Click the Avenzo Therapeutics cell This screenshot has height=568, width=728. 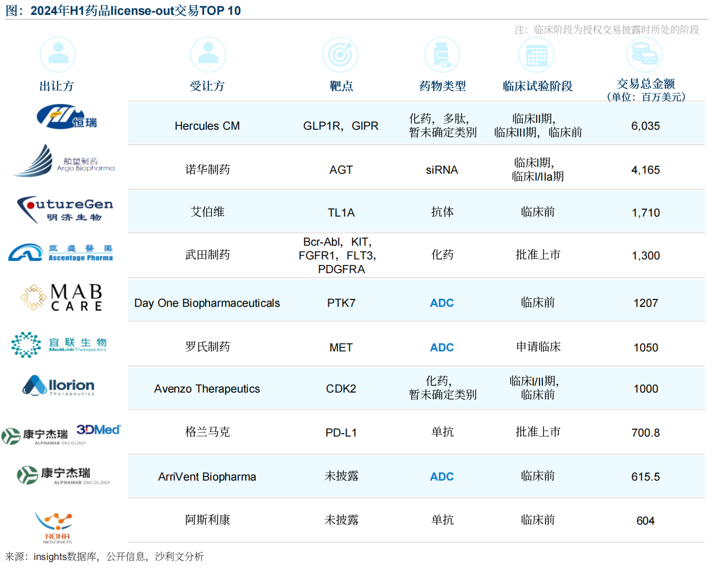(207, 389)
